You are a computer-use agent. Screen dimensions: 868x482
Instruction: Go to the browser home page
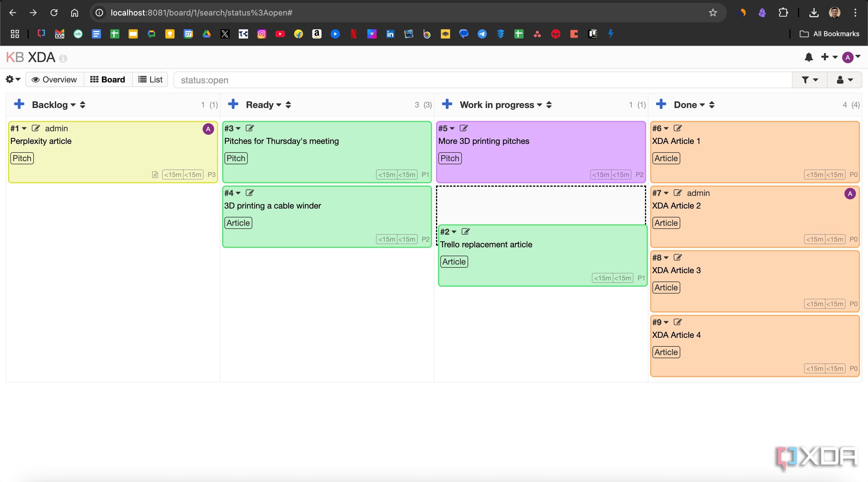[x=74, y=13]
